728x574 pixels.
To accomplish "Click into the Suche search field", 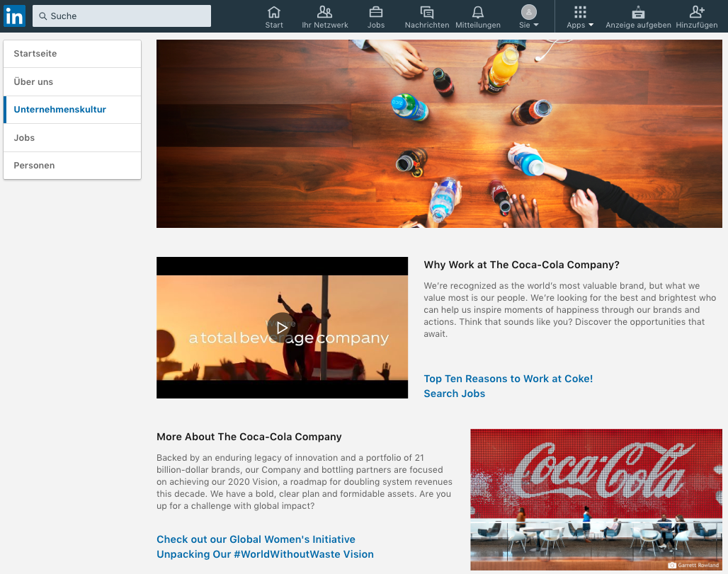I will click(122, 16).
